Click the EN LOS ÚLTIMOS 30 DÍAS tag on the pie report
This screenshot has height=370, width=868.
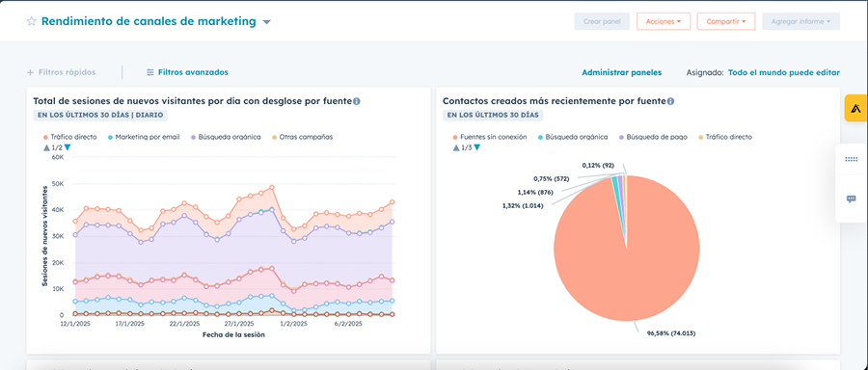tap(493, 116)
